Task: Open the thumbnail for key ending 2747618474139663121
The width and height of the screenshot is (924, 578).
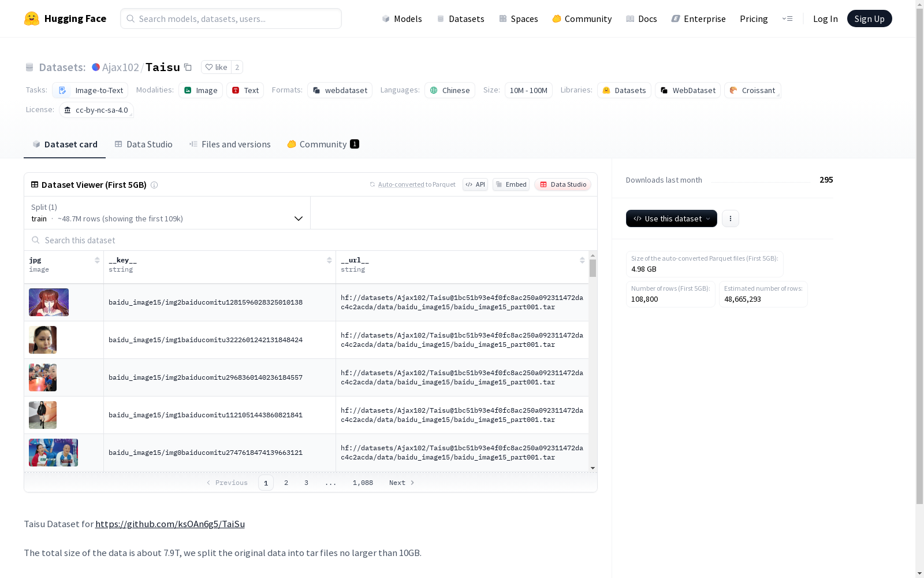Action: (x=53, y=453)
